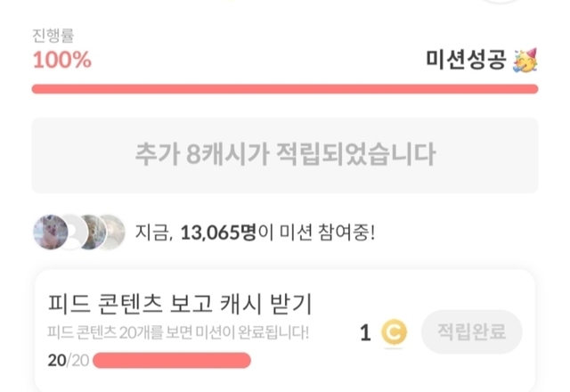
Task: Tap the 미션성공 status text
Action: click(466, 61)
